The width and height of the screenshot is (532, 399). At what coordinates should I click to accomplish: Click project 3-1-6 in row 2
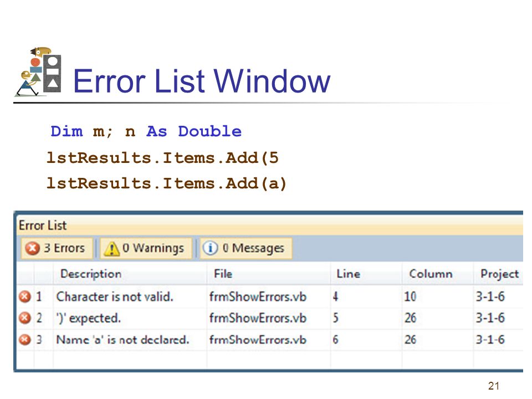pyautogui.click(x=490, y=318)
